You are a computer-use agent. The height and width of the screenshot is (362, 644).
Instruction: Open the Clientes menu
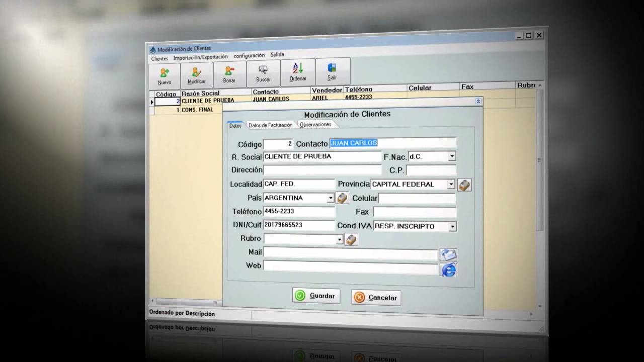click(x=159, y=59)
